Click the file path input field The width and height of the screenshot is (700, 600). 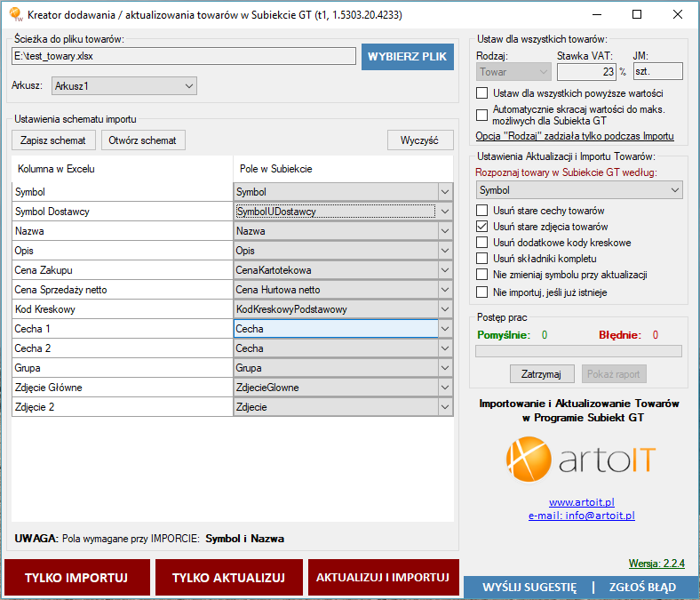tap(184, 56)
